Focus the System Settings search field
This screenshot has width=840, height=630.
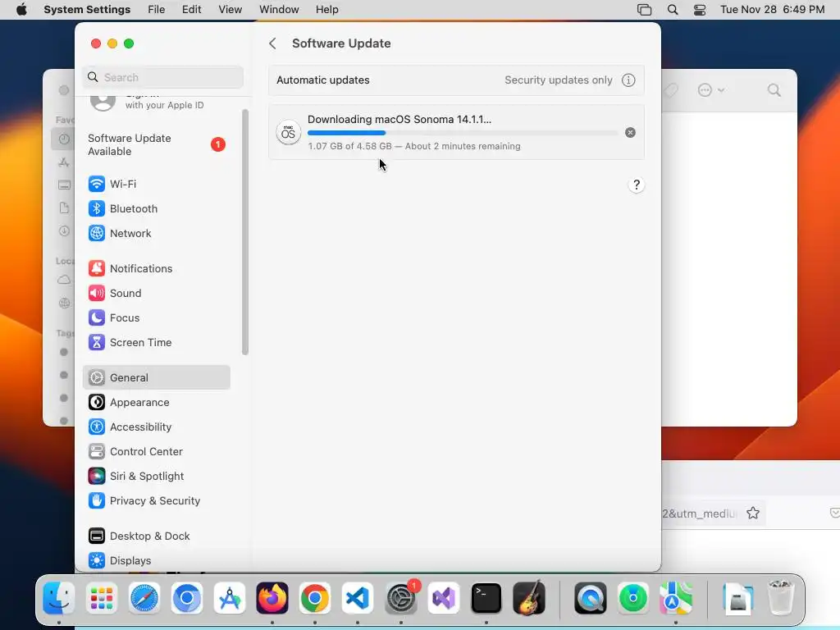(x=163, y=77)
